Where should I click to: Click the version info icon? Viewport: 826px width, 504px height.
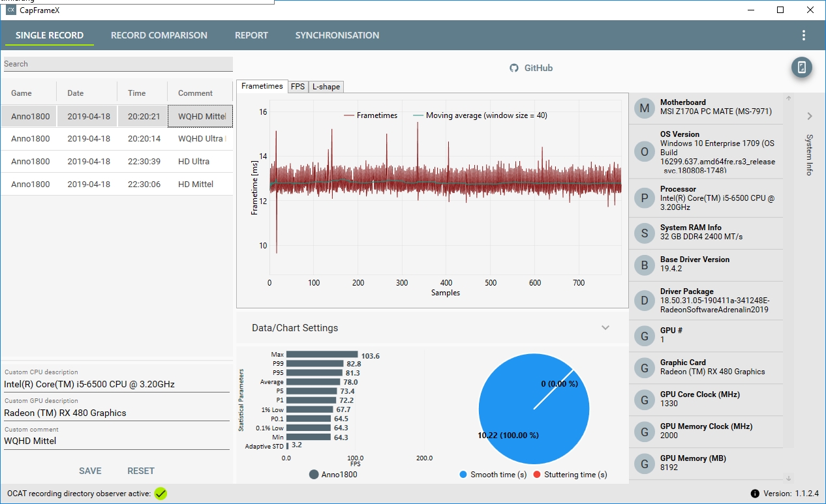click(755, 494)
